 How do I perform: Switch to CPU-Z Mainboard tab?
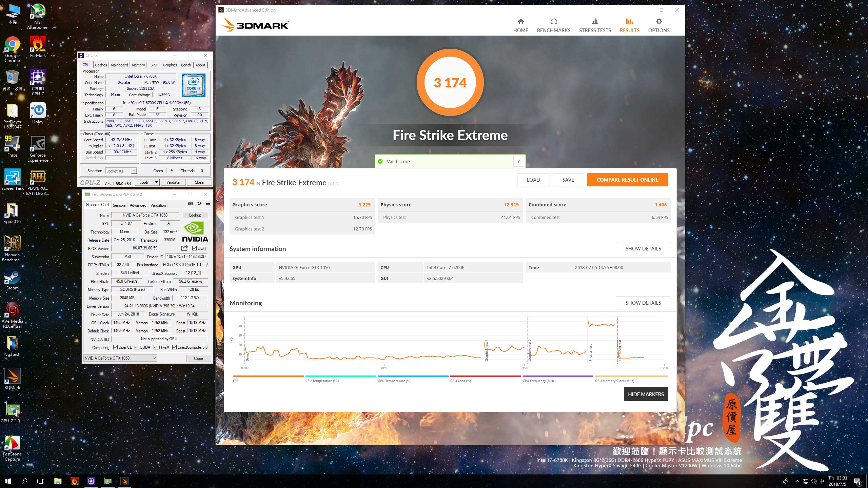(x=119, y=65)
